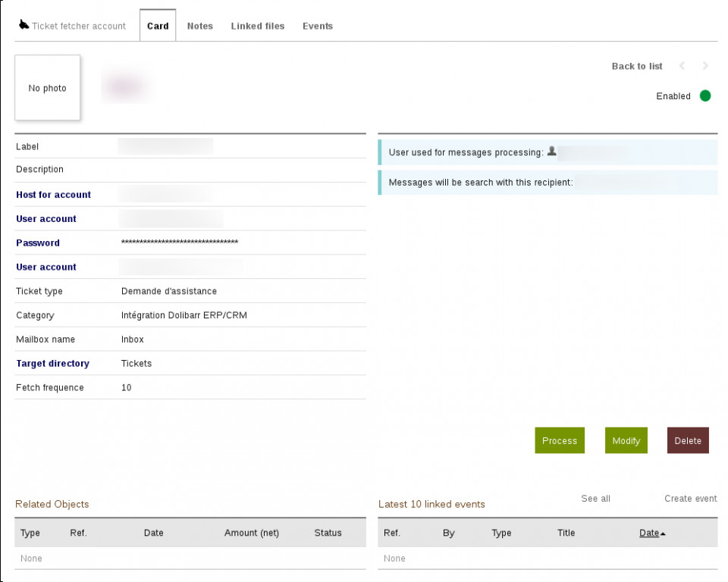Click the user icon beside messages processing
This screenshot has width=728, height=582.
(551, 152)
